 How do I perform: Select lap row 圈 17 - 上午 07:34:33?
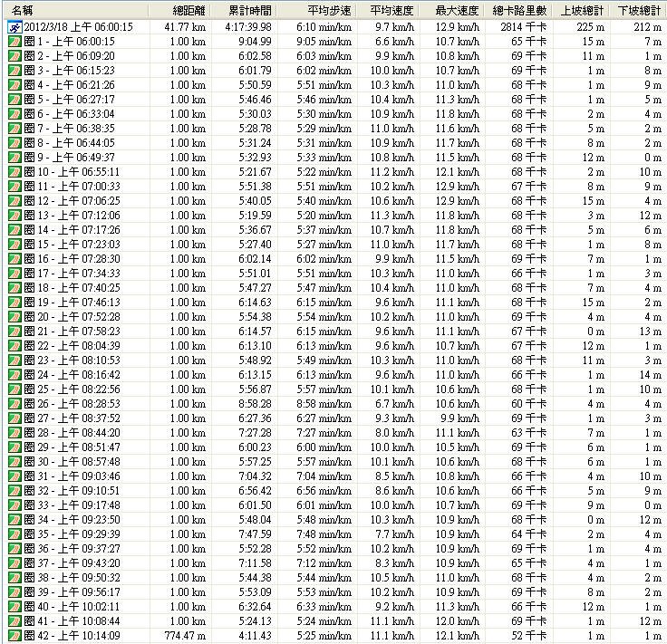(x=335, y=274)
